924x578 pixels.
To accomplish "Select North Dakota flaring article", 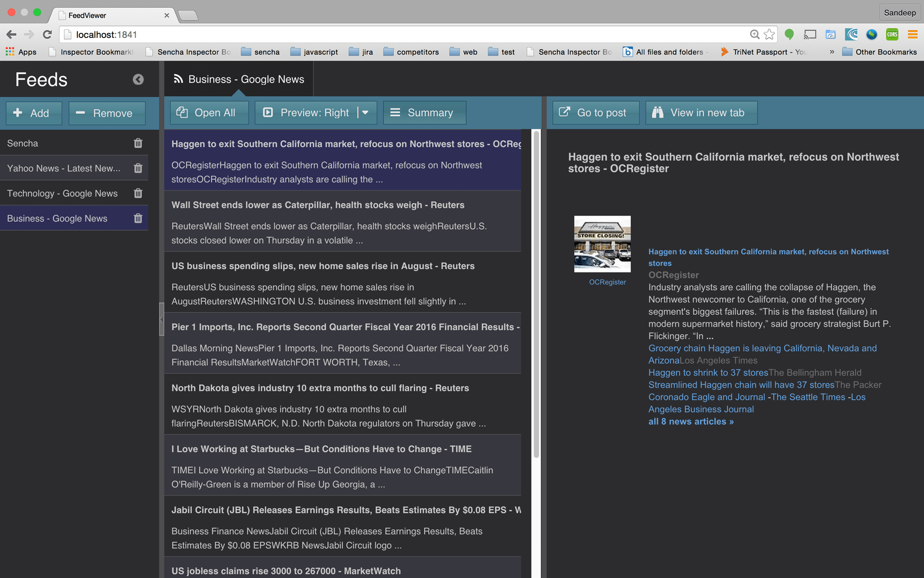I will tap(342, 404).
